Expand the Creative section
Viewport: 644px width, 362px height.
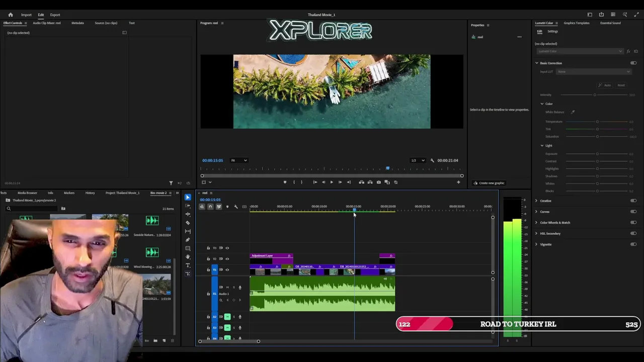(536, 201)
